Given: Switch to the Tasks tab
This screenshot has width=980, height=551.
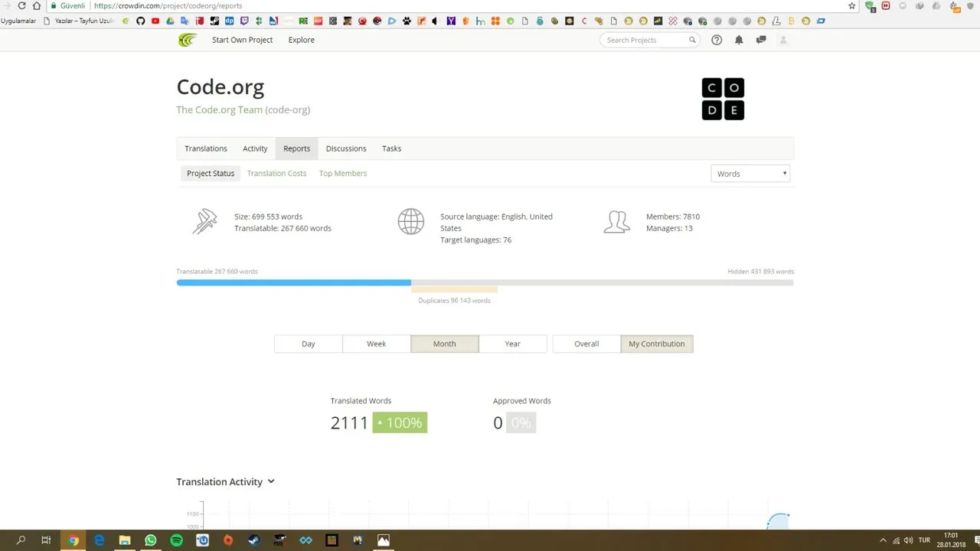Looking at the screenshot, I should 392,148.
